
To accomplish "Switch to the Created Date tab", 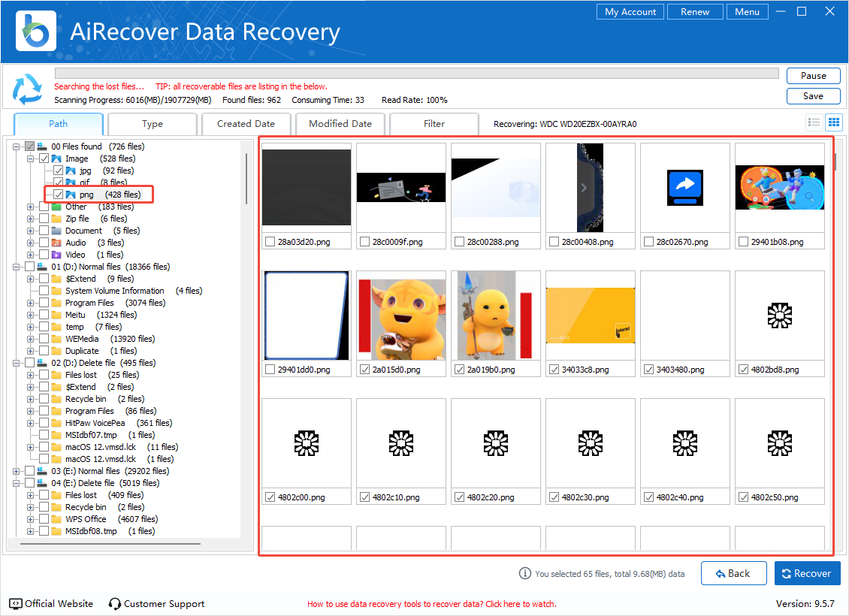I will (x=246, y=124).
